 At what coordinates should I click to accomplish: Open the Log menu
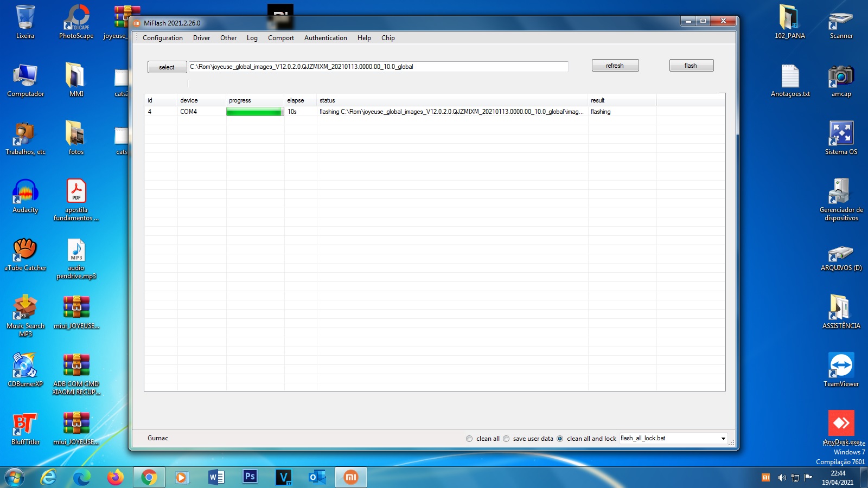click(x=252, y=38)
